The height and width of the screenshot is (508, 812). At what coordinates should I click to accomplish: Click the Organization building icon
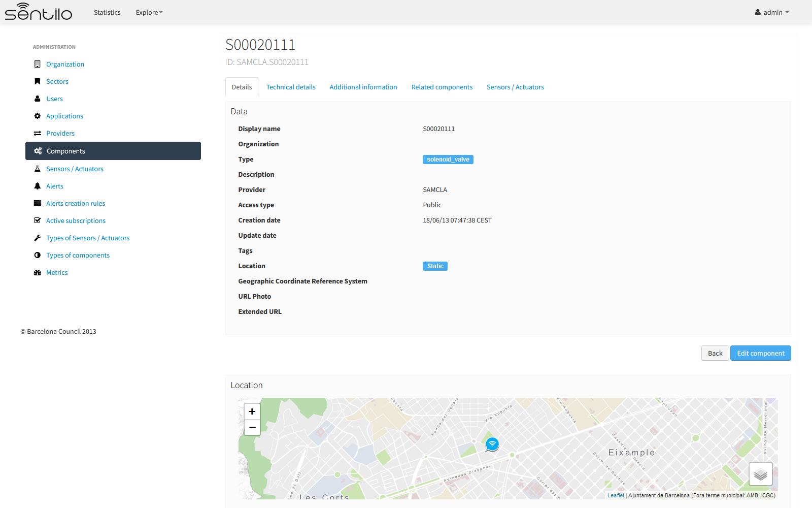click(x=37, y=64)
